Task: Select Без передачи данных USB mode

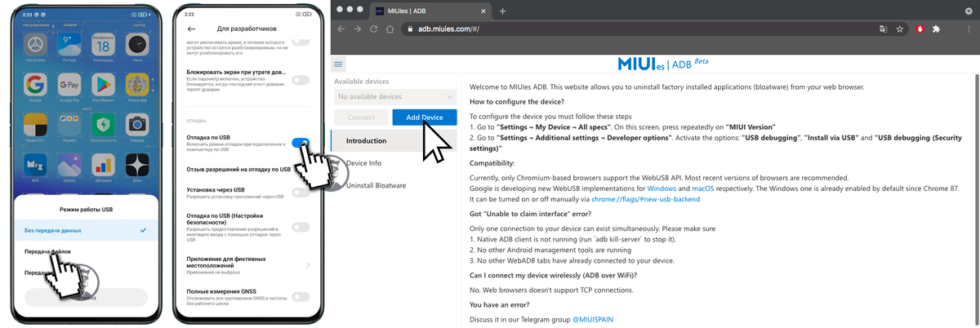Action: coord(87,230)
